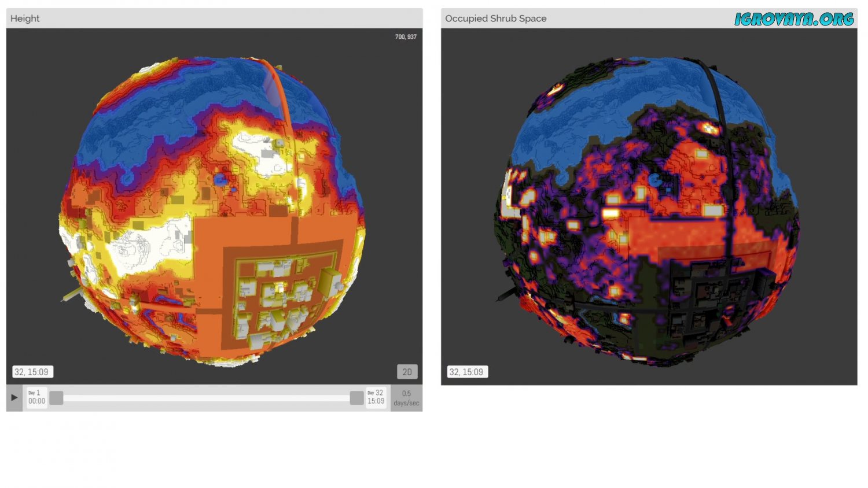Click the small blue pond on Height globe
Image resolution: width=868 pixels, height=488 pixels.
tap(220, 180)
